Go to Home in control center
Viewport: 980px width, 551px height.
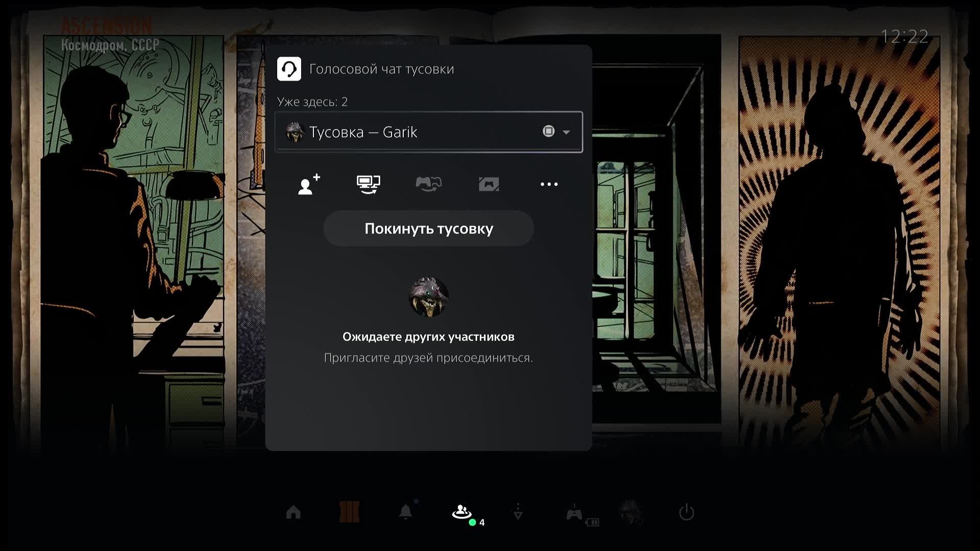[293, 512]
